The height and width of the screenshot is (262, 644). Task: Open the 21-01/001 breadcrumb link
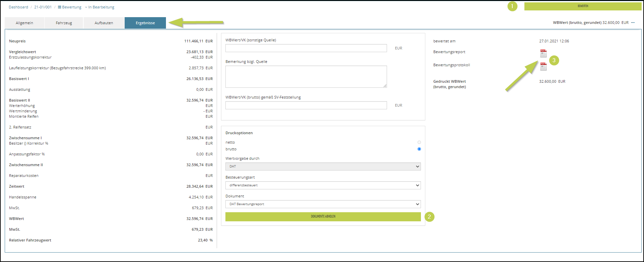coord(43,7)
